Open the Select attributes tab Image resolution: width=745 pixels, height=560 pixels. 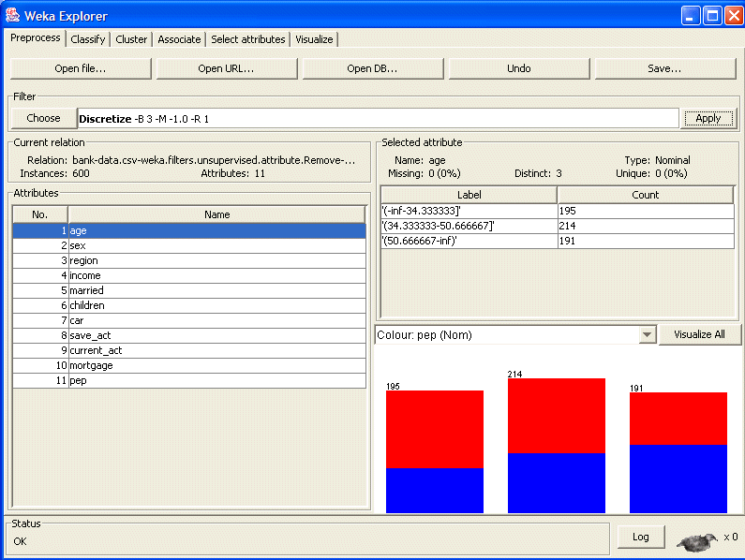(247, 39)
